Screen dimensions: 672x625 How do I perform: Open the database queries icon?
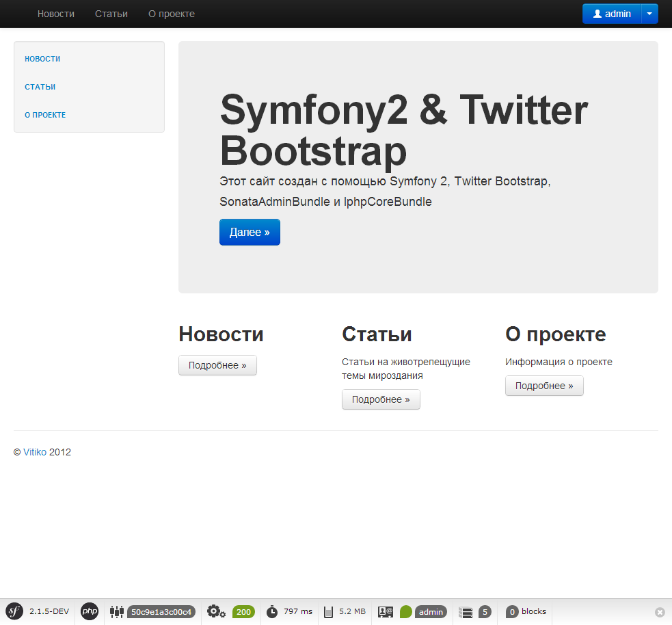(466, 612)
